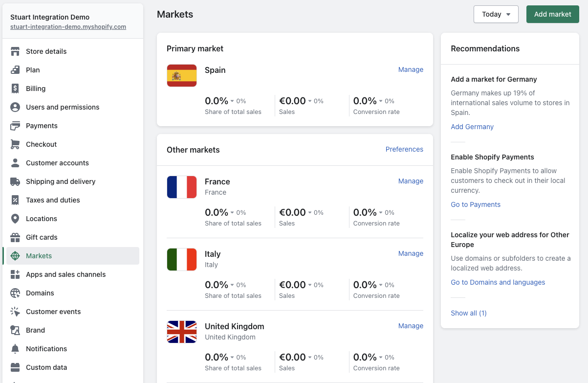
Task: Open Notifications settings
Action: (x=73, y=349)
